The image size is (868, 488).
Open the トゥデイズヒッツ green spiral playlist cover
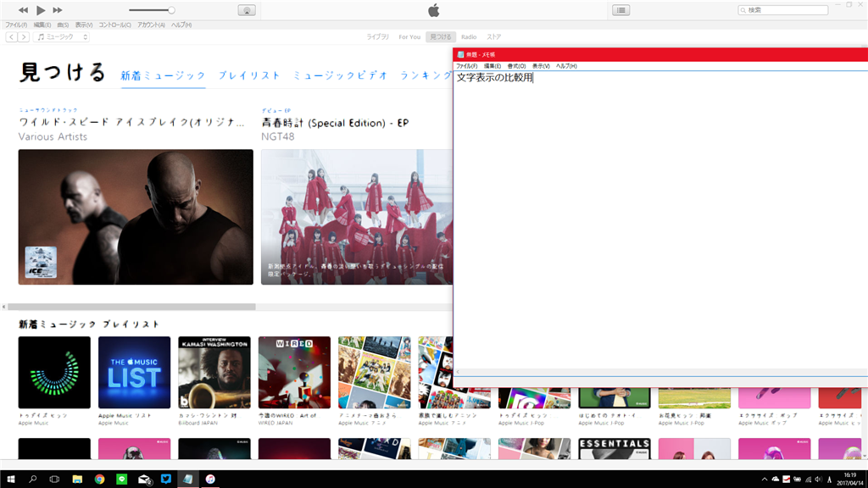point(54,373)
